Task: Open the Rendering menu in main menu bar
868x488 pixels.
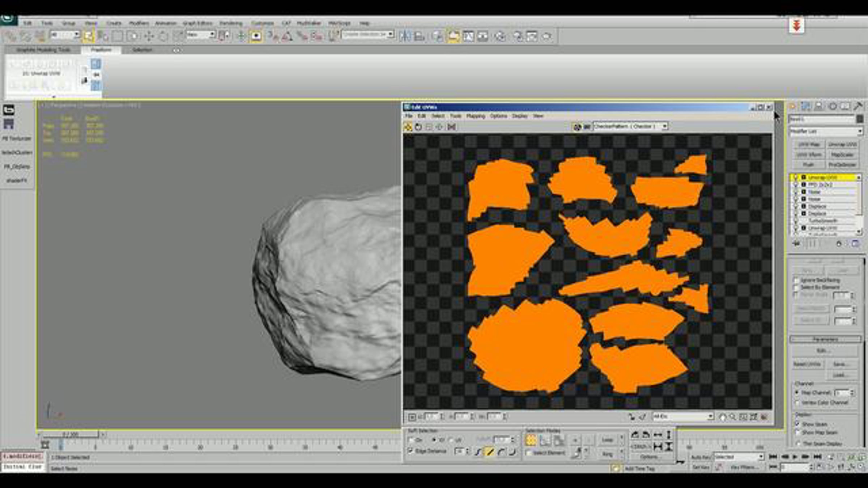Action: pos(231,23)
